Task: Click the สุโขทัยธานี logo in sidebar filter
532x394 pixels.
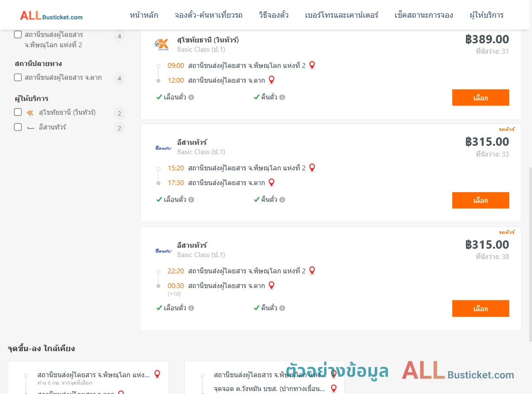Action: click(30, 113)
